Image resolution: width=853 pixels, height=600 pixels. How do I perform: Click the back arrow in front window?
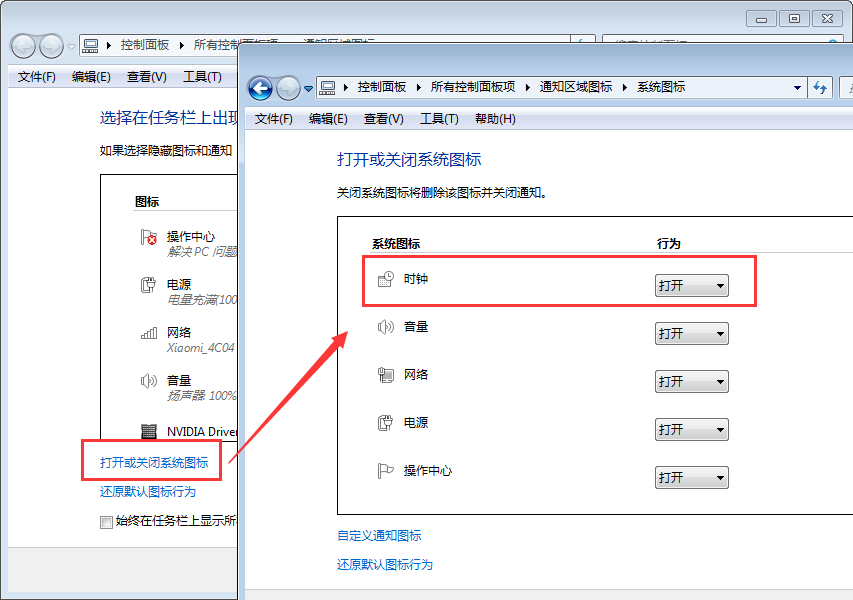(260, 88)
